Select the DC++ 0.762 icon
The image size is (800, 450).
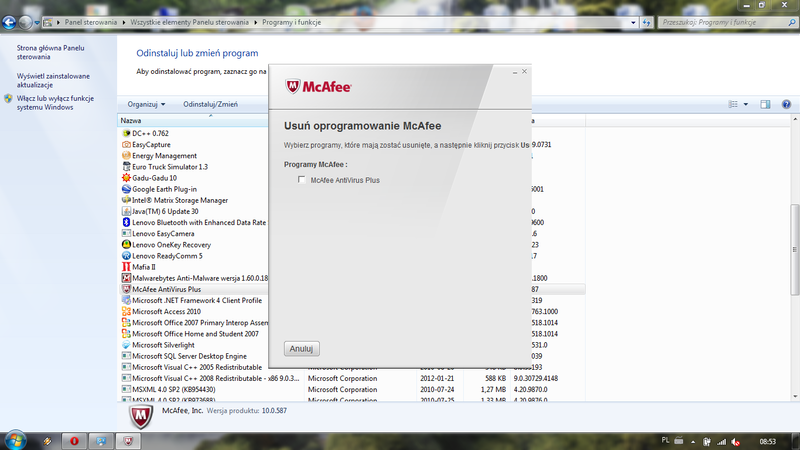[126, 133]
